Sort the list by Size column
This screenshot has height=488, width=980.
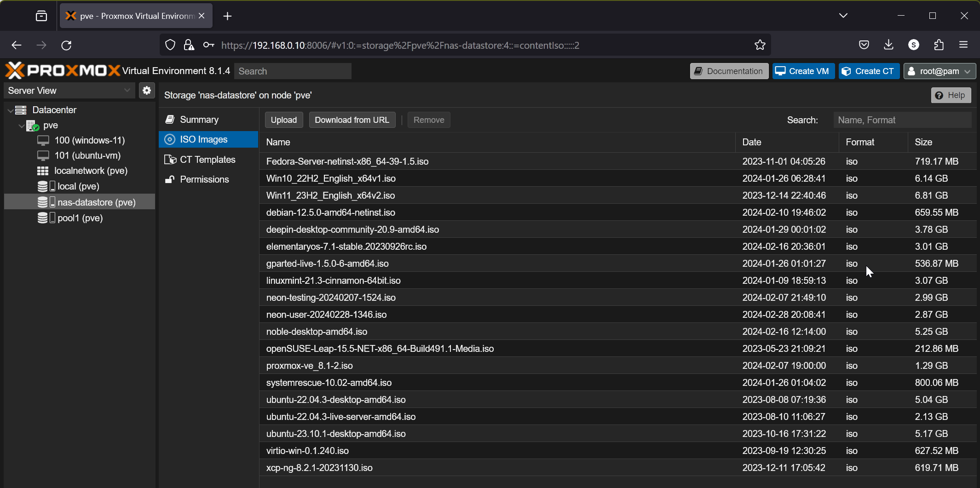(942, 142)
